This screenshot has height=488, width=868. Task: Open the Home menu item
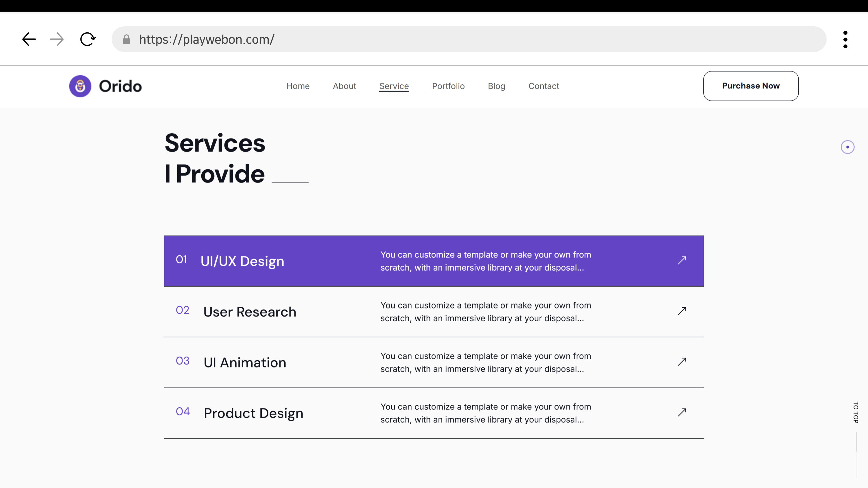tap(298, 86)
